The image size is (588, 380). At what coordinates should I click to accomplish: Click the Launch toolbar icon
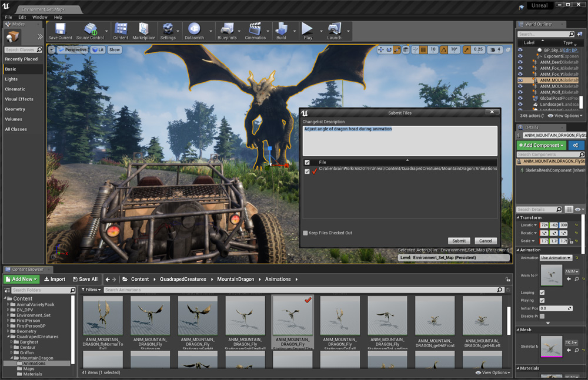coord(334,31)
